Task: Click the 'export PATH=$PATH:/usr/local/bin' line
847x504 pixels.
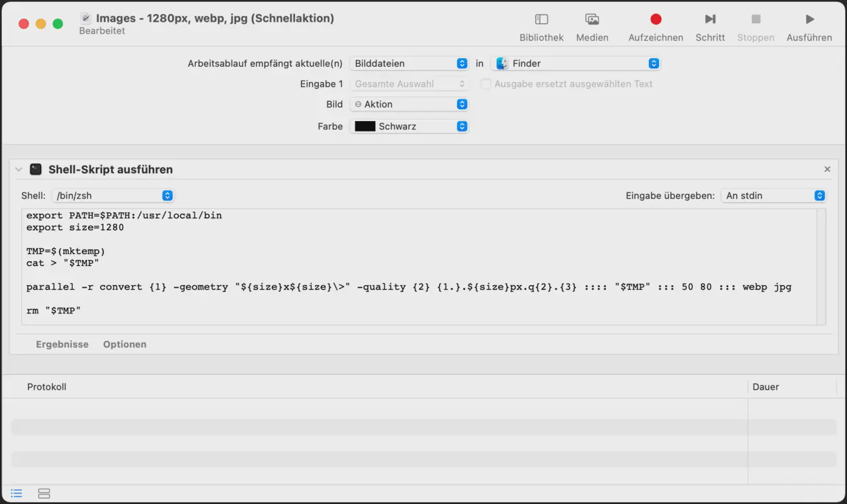Action: [x=124, y=216]
